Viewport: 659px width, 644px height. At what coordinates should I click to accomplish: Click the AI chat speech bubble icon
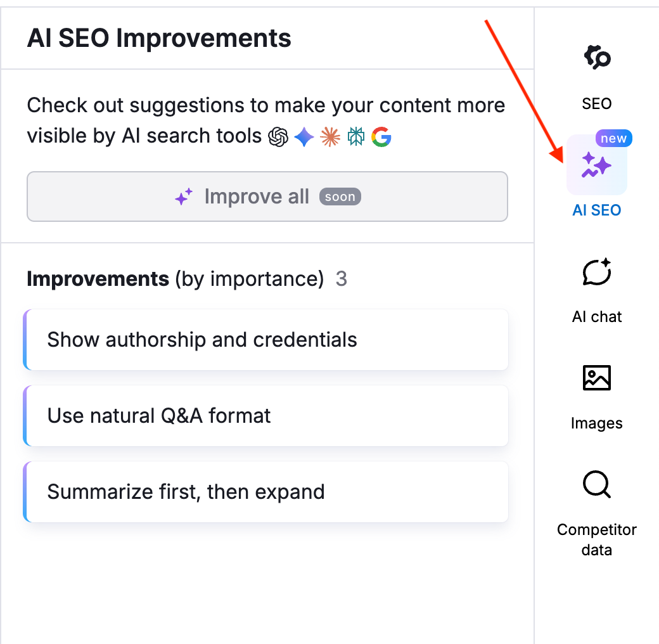pos(596,273)
